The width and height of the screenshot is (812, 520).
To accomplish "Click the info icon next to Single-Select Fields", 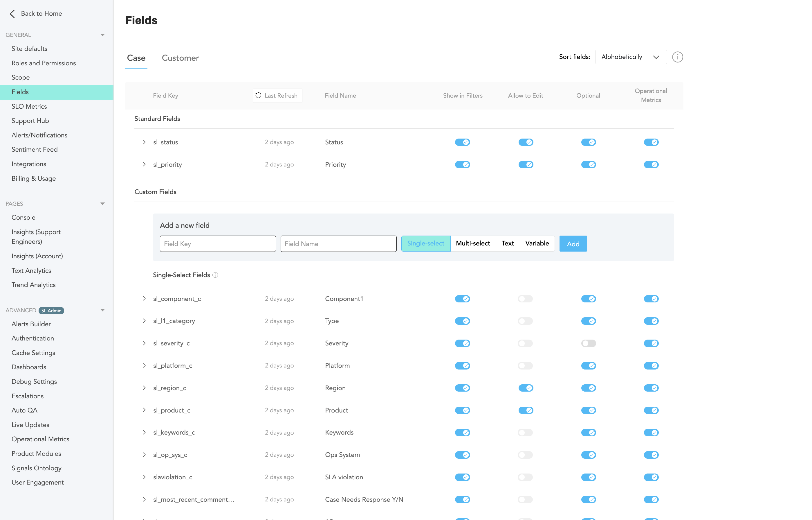I will pyautogui.click(x=215, y=275).
